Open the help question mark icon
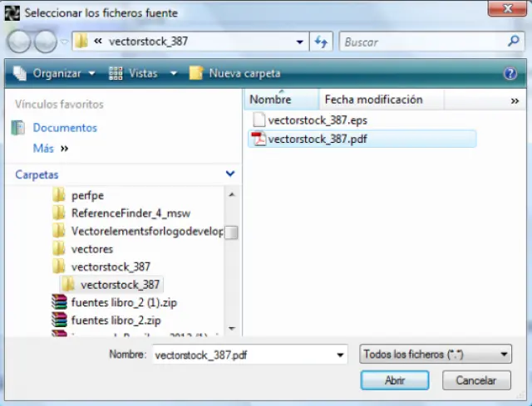The width and height of the screenshot is (532, 406). point(510,73)
